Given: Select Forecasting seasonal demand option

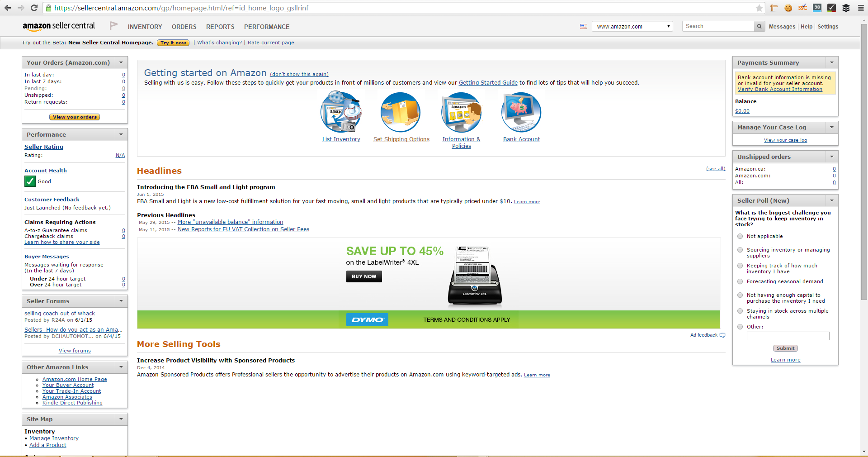Looking at the screenshot, I should (740, 281).
